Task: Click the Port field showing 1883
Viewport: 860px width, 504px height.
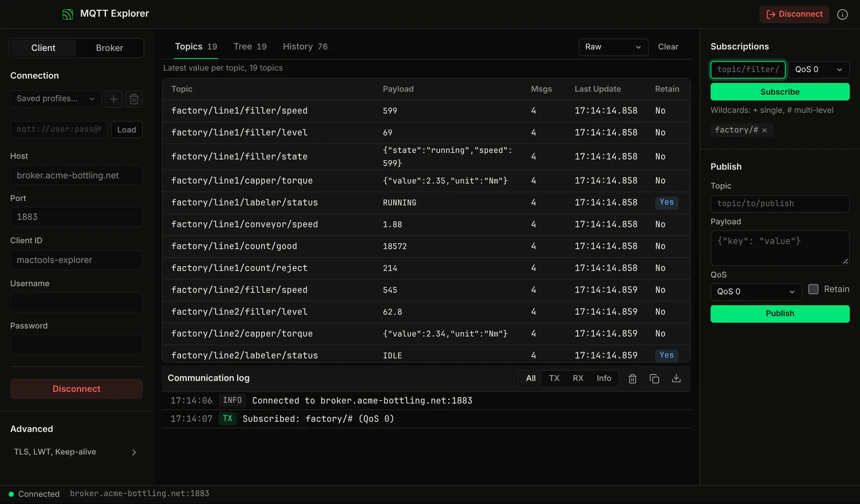Action: [76, 217]
